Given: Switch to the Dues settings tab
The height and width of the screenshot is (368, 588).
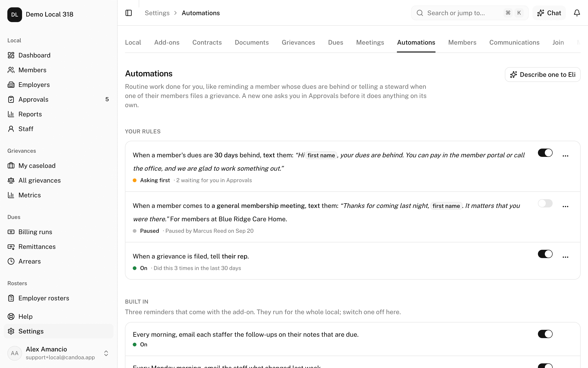Looking at the screenshot, I should click(335, 43).
